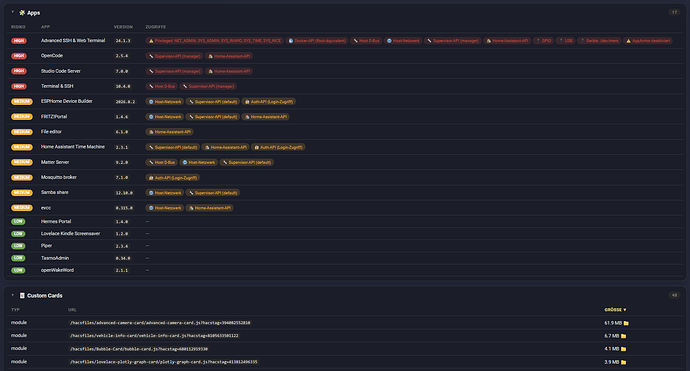Click version 2026.8.2 of ESPHome
Image resolution: width=690 pixels, height=371 pixels.
tap(125, 102)
